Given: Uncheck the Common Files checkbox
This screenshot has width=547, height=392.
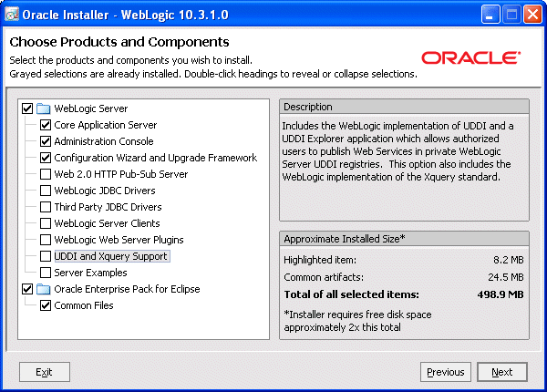Looking at the screenshot, I should tap(46, 305).
